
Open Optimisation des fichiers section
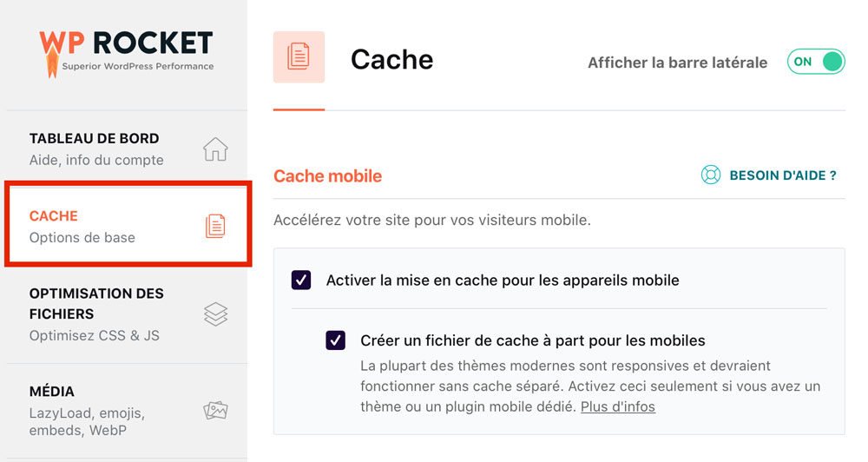pos(127,314)
